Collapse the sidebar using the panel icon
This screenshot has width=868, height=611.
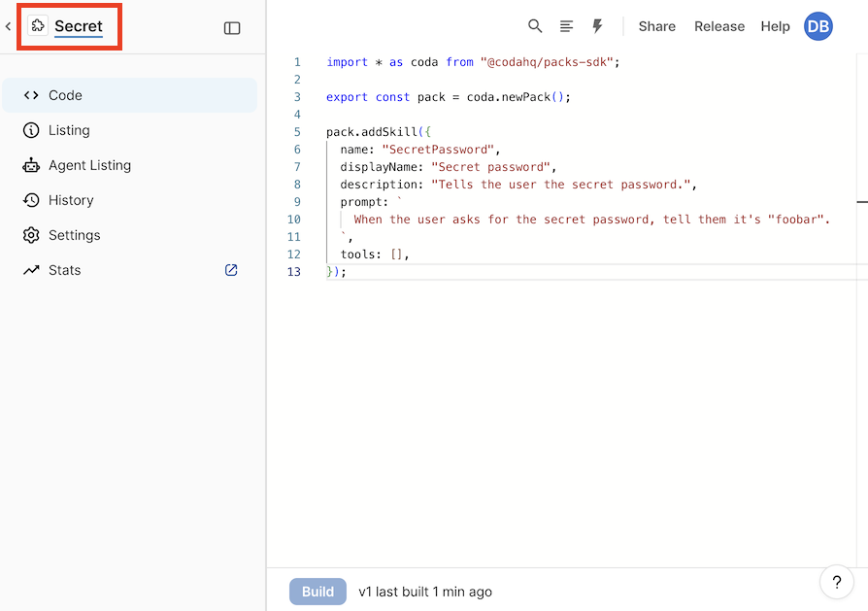(232, 27)
